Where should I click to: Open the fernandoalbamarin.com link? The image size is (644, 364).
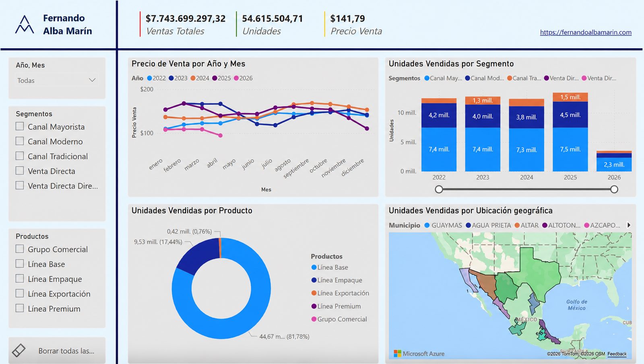pos(586,32)
